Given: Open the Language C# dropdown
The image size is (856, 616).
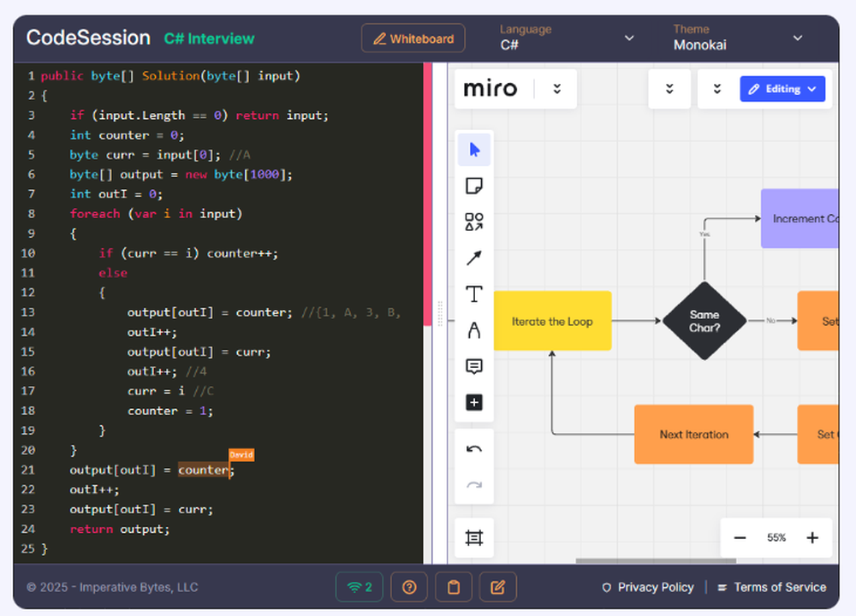Looking at the screenshot, I should [x=567, y=38].
